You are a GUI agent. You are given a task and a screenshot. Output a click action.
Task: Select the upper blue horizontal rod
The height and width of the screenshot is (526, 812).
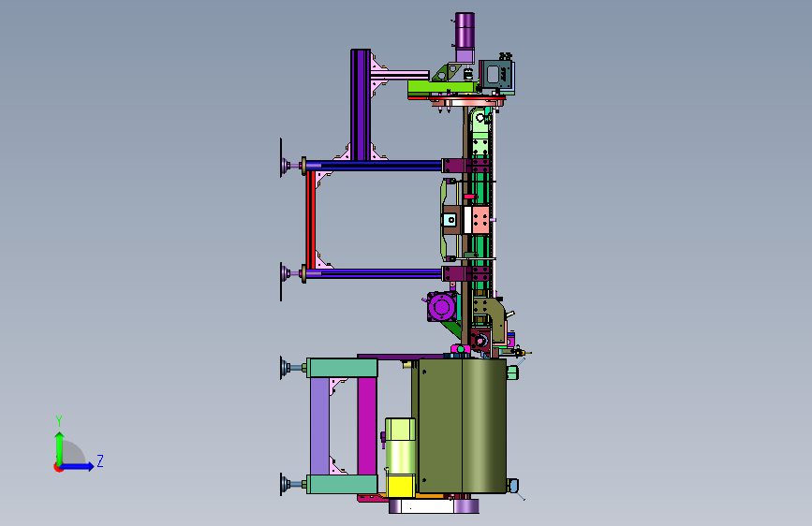pyautogui.click(x=374, y=166)
